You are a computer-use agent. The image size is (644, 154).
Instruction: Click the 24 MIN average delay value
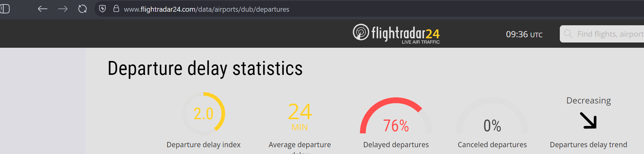(300, 117)
